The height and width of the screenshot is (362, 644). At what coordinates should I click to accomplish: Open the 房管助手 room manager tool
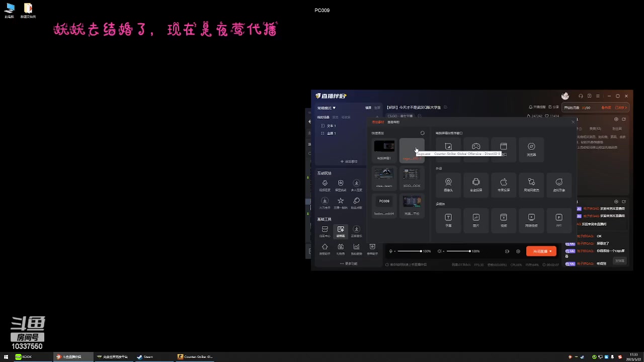325,249
